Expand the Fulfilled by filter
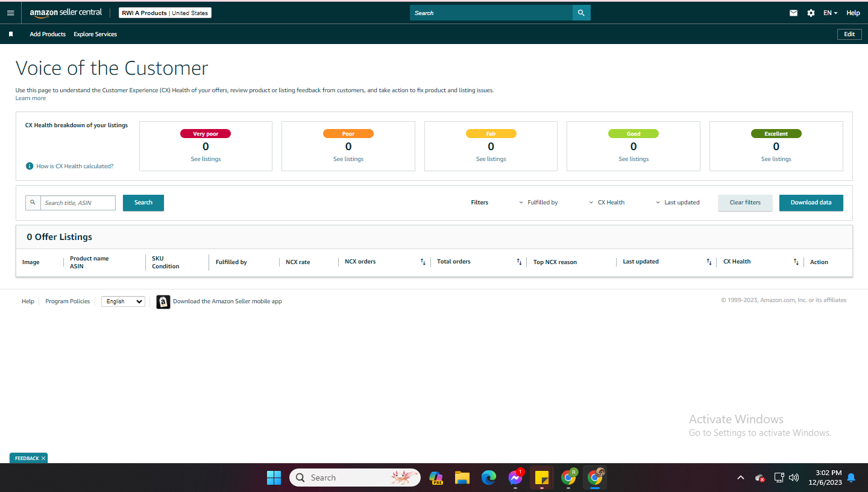 click(x=538, y=203)
